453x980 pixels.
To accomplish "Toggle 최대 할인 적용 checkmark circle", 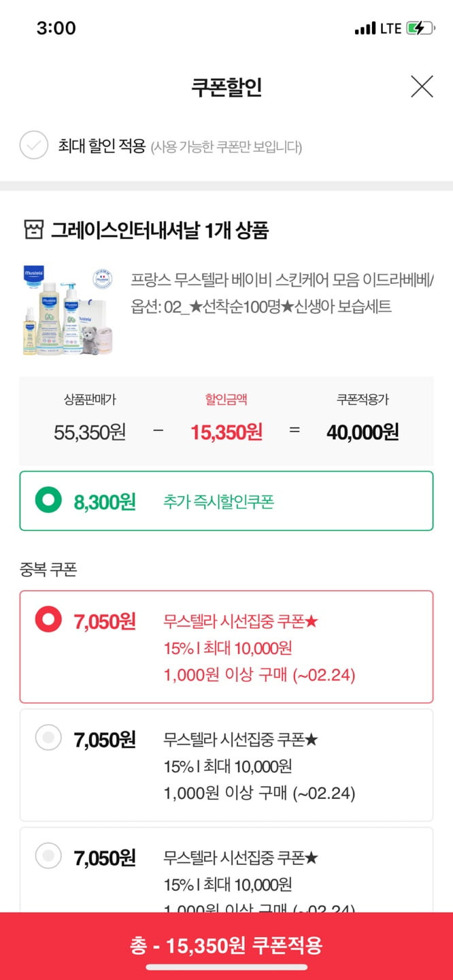I will tap(33, 145).
